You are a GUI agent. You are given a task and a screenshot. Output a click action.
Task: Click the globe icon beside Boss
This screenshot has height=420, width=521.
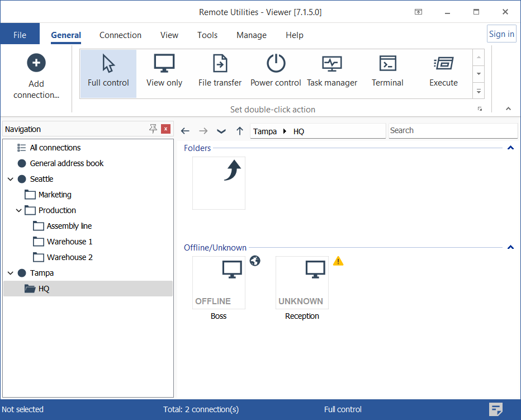(255, 261)
